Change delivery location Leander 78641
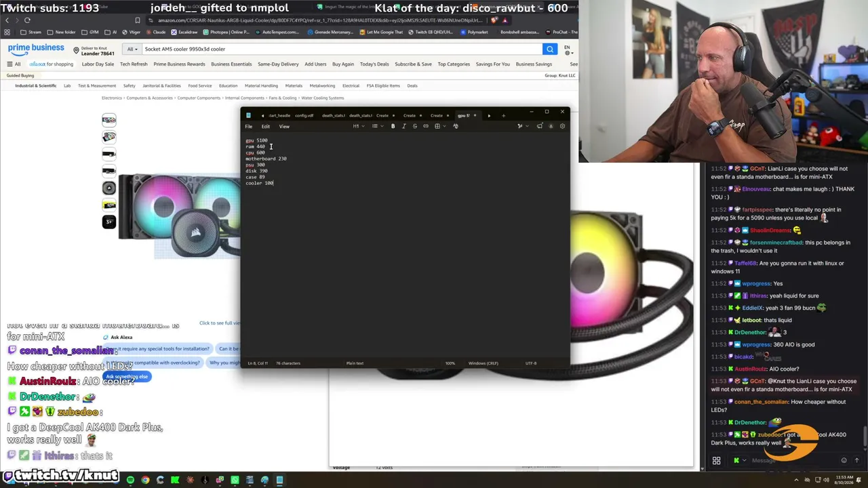This screenshot has height=488, width=868. tap(94, 51)
